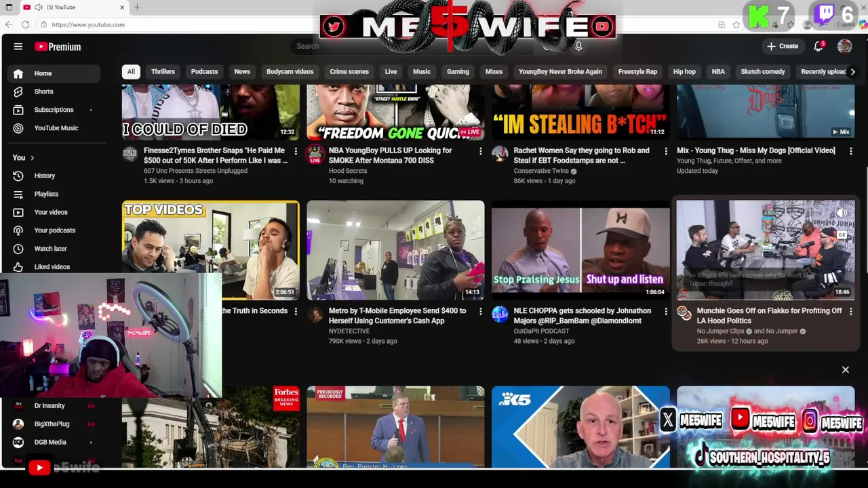Open Playlists in sidebar
The height and width of the screenshot is (488, 868).
pyautogui.click(x=54, y=194)
